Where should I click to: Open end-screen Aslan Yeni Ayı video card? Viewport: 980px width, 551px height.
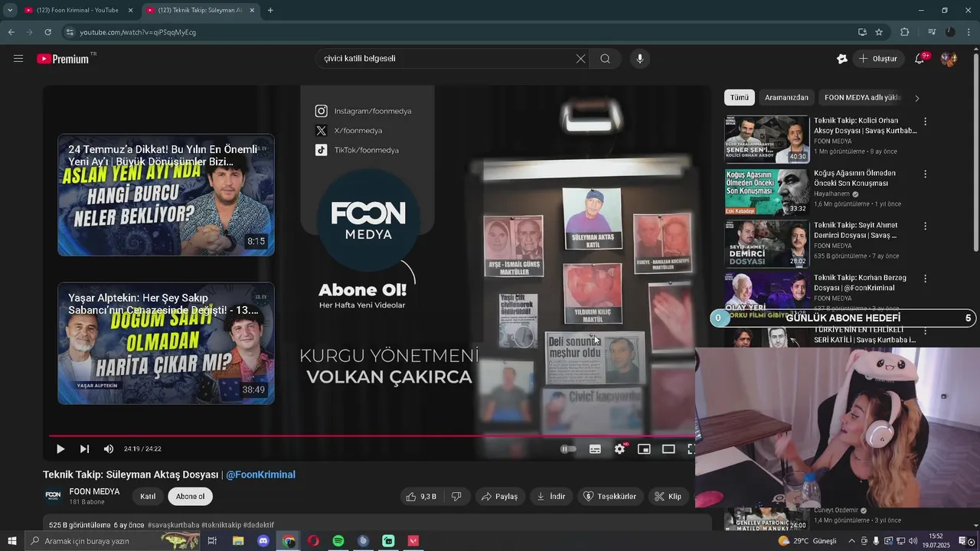166,195
